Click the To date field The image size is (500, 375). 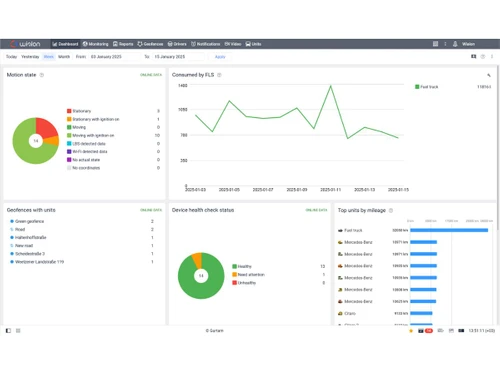coord(178,57)
